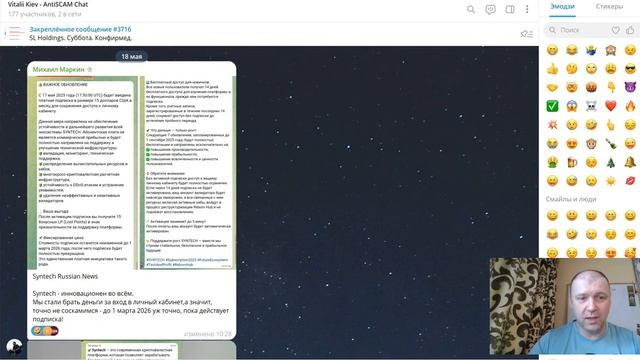Insert the fire emoji
The image size is (640, 360).
point(630,106)
